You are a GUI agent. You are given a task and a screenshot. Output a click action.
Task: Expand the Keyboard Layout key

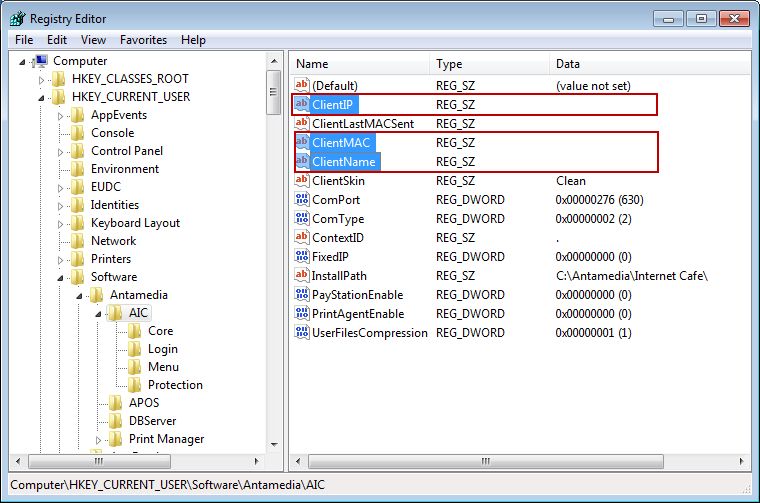click(x=60, y=224)
